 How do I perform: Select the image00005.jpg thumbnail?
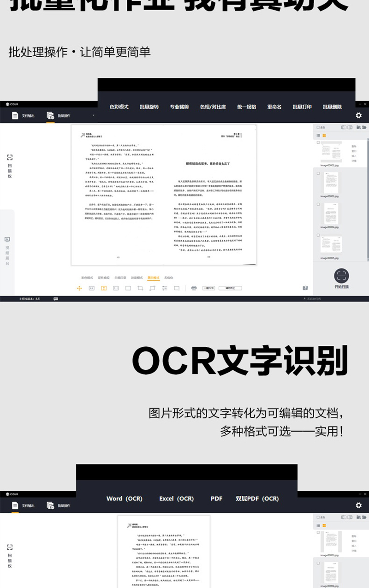tap(330, 244)
